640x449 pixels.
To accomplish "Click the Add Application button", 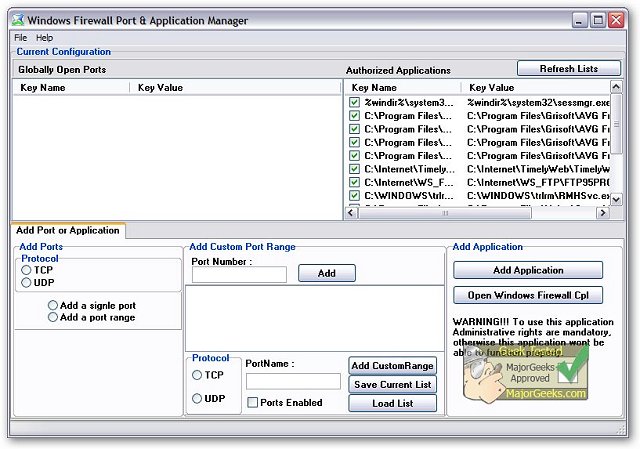I will 528,270.
